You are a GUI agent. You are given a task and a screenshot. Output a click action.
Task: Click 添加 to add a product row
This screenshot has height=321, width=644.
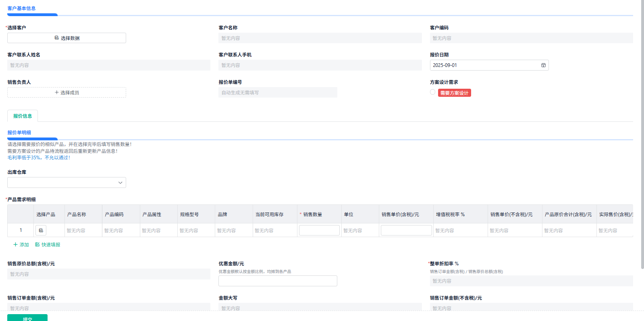pyautogui.click(x=21, y=244)
